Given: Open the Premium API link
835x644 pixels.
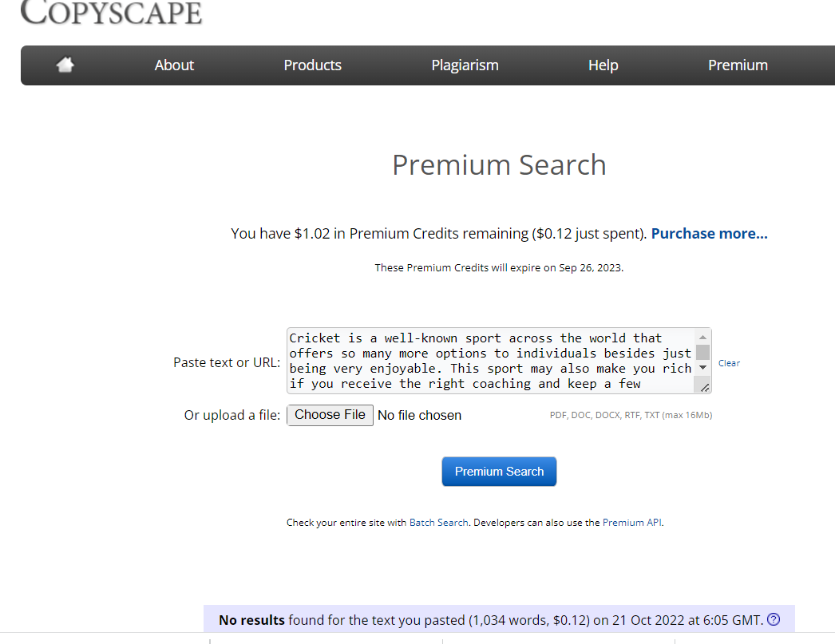Looking at the screenshot, I should [632, 523].
